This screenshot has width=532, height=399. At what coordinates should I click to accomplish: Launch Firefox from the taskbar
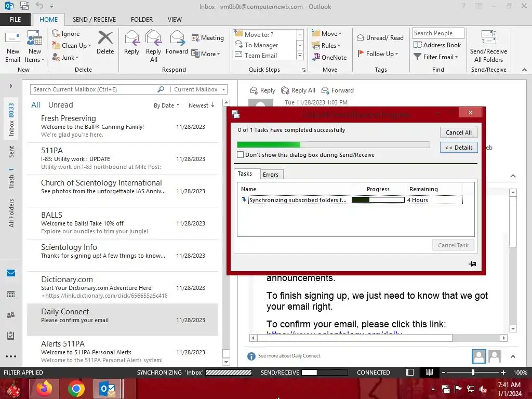(44, 389)
